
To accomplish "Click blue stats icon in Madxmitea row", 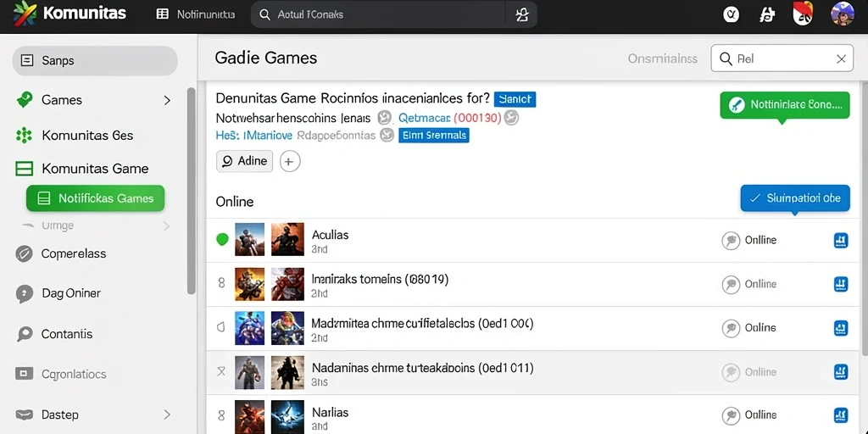I will [x=841, y=328].
